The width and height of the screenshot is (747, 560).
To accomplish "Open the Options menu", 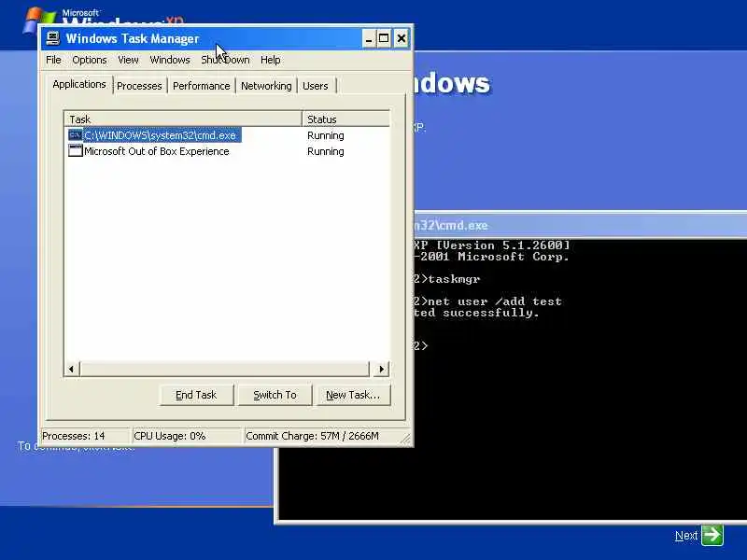I will (89, 60).
